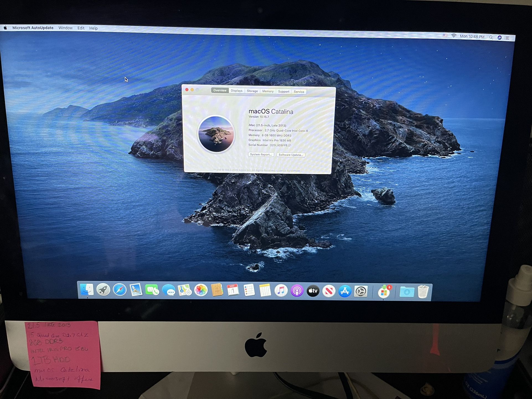Open the Microsoft AutoUpdate menu
The width and height of the screenshot is (532, 399).
[x=33, y=28]
